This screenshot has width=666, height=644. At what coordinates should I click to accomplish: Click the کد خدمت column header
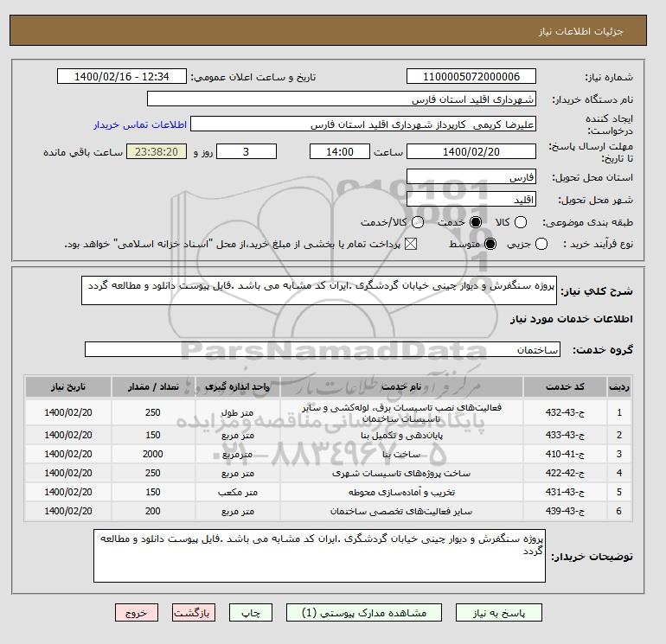point(565,386)
